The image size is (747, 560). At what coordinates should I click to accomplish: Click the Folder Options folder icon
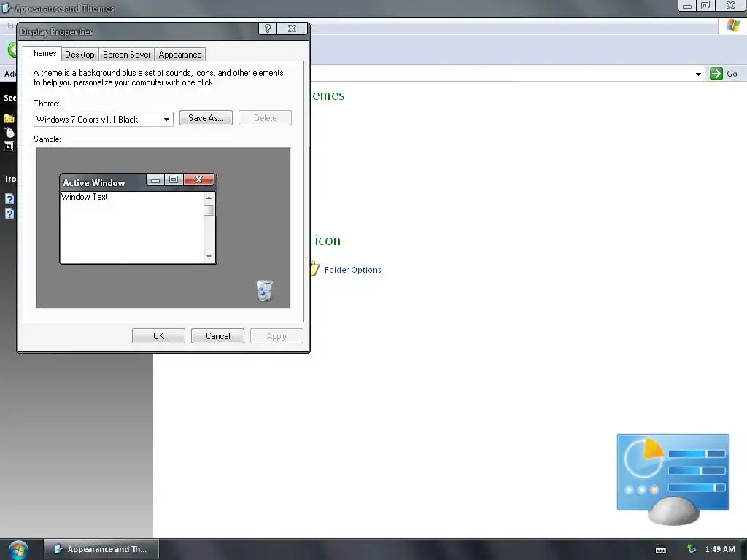tap(314, 268)
